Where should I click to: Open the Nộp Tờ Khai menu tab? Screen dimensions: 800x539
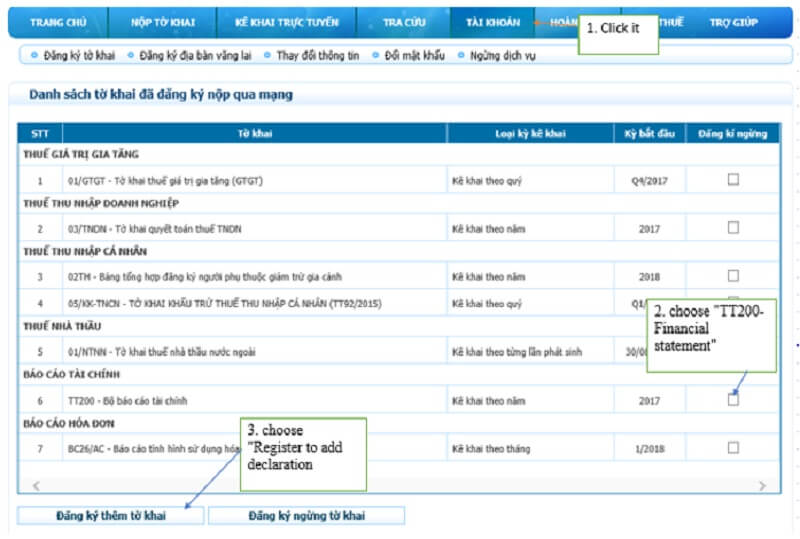(163, 22)
